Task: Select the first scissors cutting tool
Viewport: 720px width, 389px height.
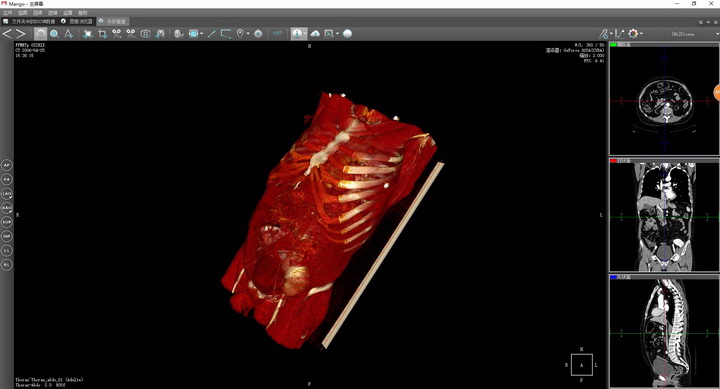Action: 117,34
